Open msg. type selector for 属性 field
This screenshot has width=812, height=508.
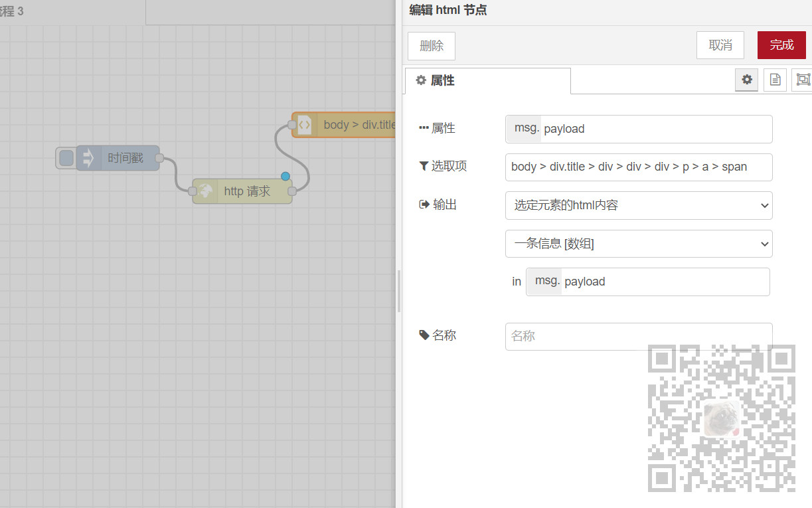[x=525, y=129]
